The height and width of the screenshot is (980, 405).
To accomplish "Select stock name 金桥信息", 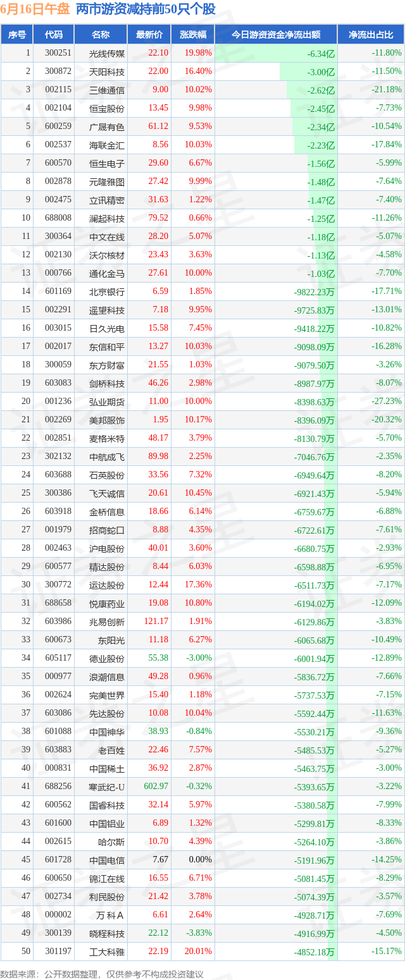I will tap(107, 511).
